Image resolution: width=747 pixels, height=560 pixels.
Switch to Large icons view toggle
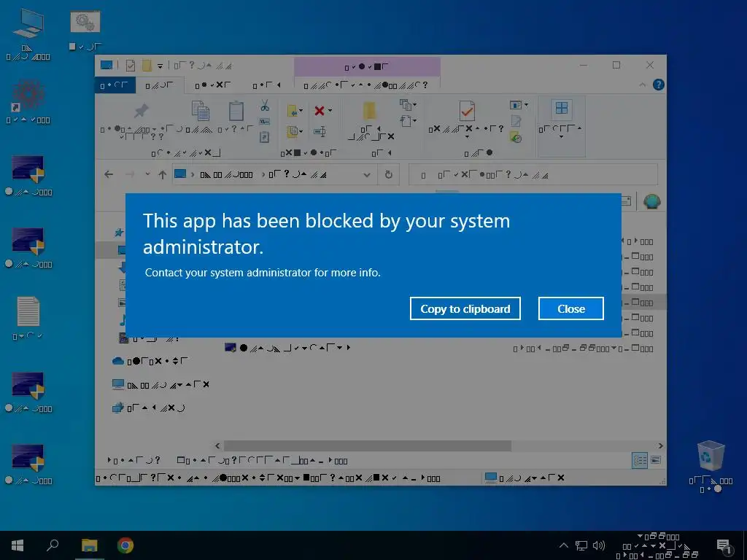click(656, 460)
